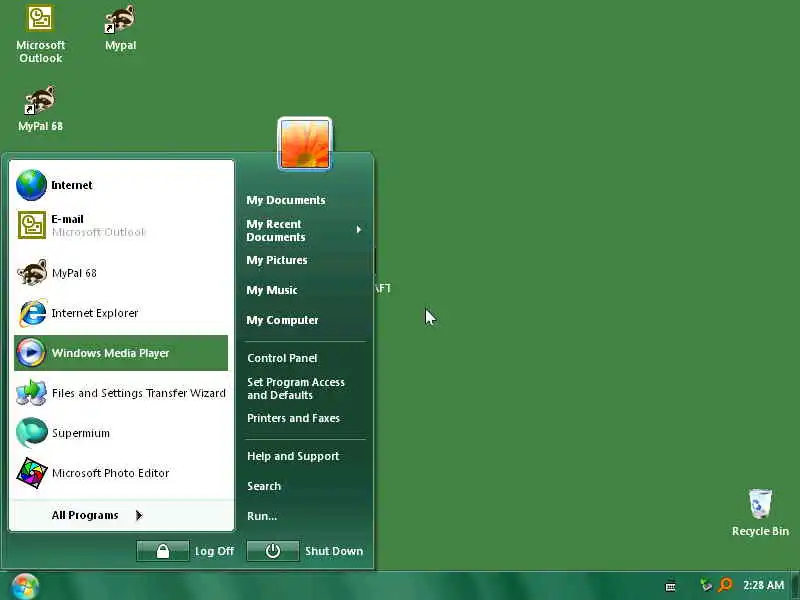
Task: Click the Files and Settings Transfer Wizard icon
Action: coord(31,393)
